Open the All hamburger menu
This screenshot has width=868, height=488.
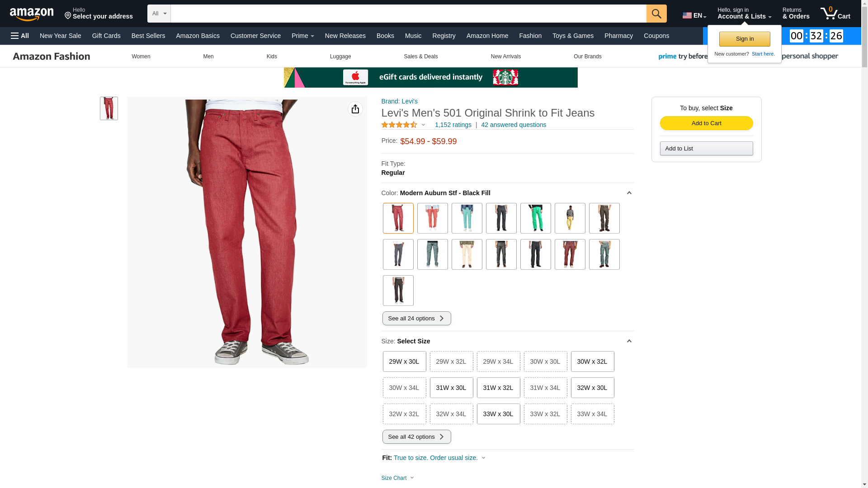pyautogui.click(x=20, y=36)
